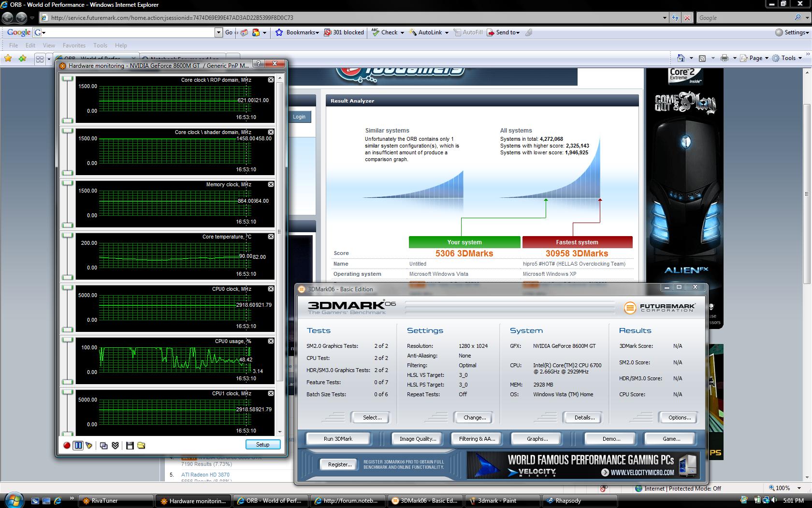Toggle the pause button in Hardware monitoring toolbar
This screenshot has width=812, height=508.
pos(78,445)
